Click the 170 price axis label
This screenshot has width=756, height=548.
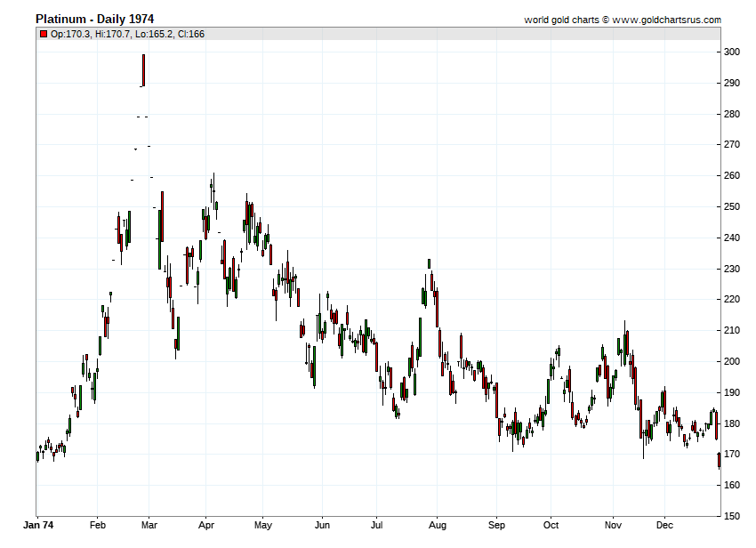tap(732, 454)
